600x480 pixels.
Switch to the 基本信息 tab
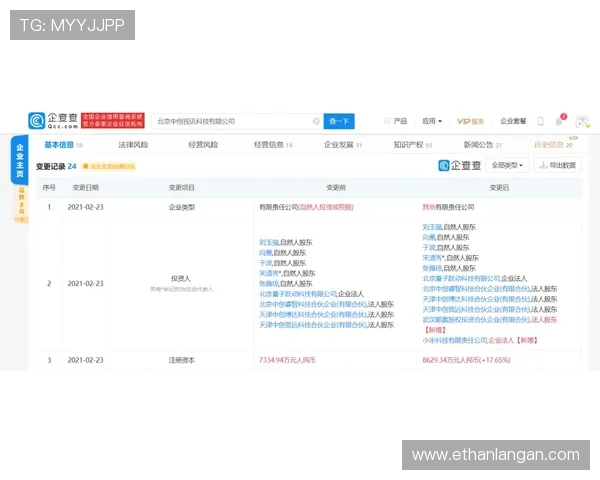(64, 145)
